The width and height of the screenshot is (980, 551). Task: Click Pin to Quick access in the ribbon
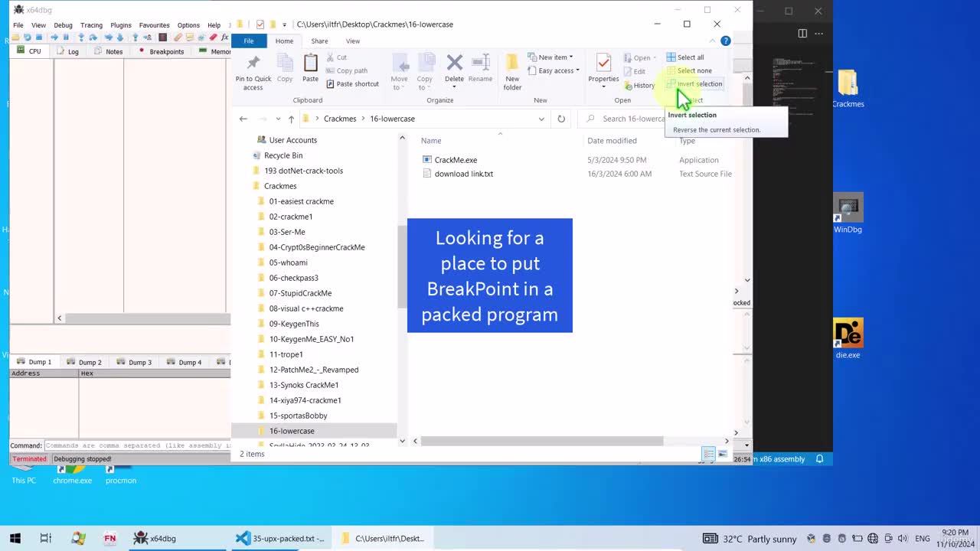(x=253, y=73)
